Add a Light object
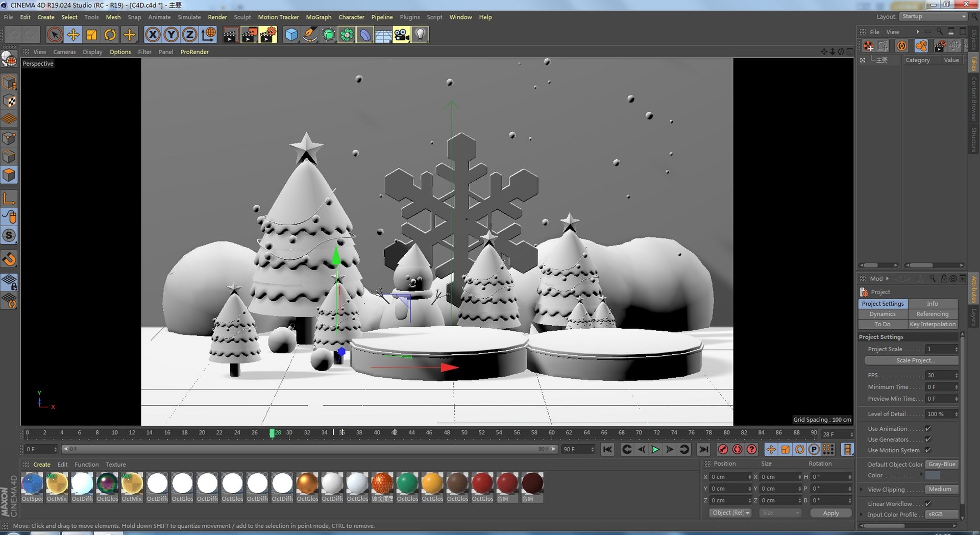The image size is (980, 535). 420,35
